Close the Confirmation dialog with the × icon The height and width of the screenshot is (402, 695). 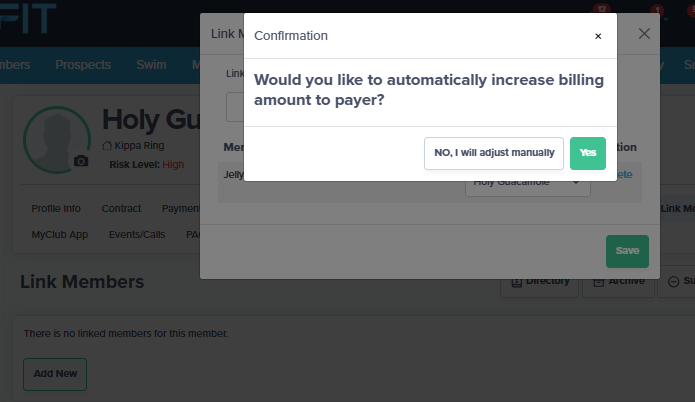[x=598, y=36]
